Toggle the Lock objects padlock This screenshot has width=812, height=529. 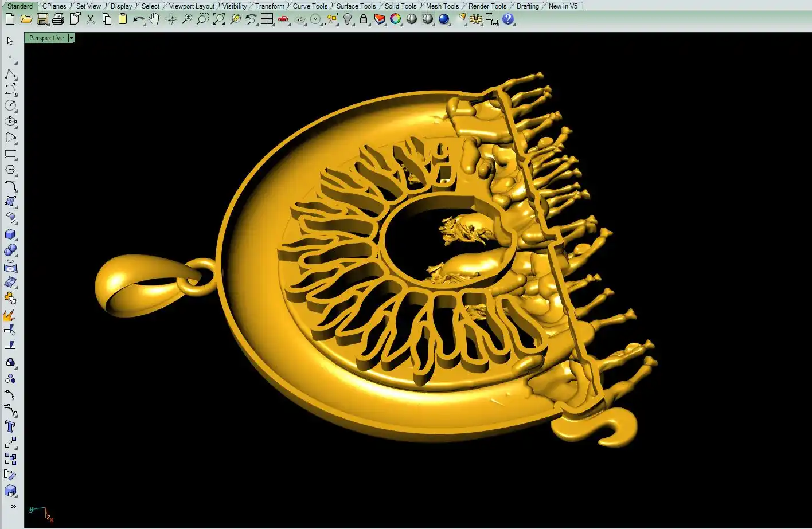tap(364, 19)
